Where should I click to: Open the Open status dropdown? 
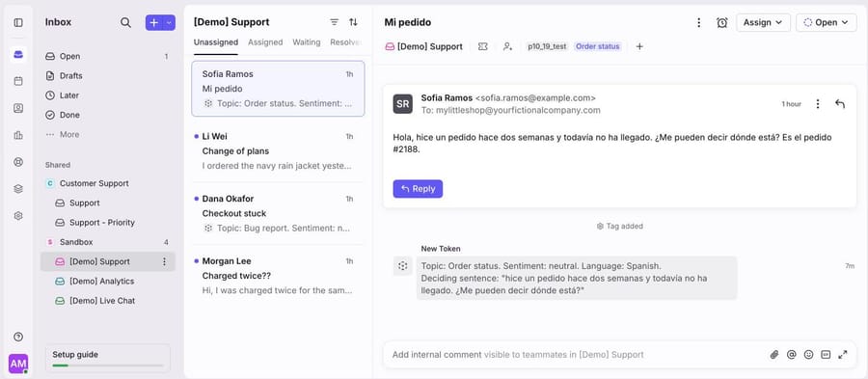pyautogui.click(x=826, y=23)
